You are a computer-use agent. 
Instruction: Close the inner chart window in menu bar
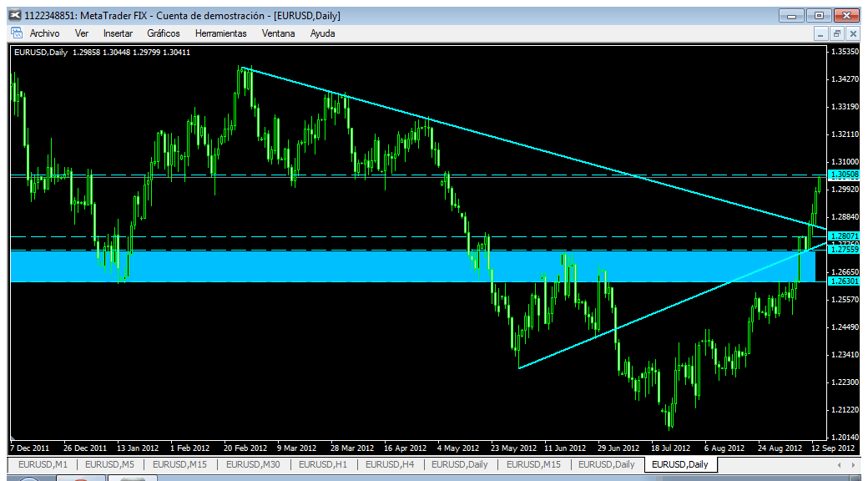851,33
